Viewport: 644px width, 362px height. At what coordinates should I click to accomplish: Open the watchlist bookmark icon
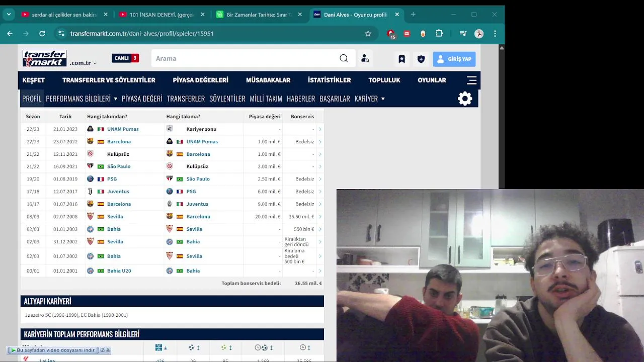pyautogui.click(x=401, y=59)
